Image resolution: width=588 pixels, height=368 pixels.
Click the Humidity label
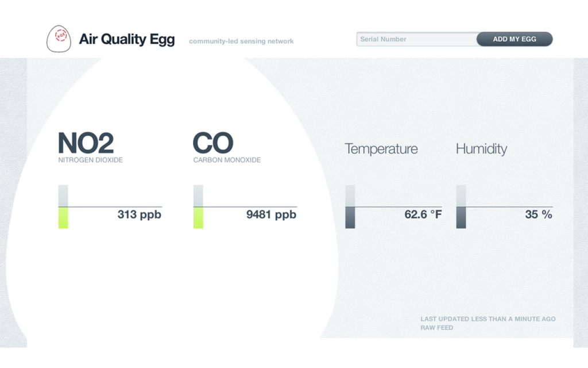(x=482, y=149)
